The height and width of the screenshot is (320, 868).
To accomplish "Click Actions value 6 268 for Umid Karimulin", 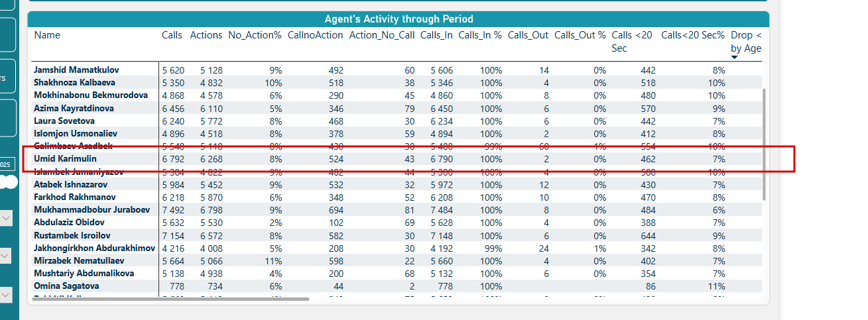I will pos(211,159).
